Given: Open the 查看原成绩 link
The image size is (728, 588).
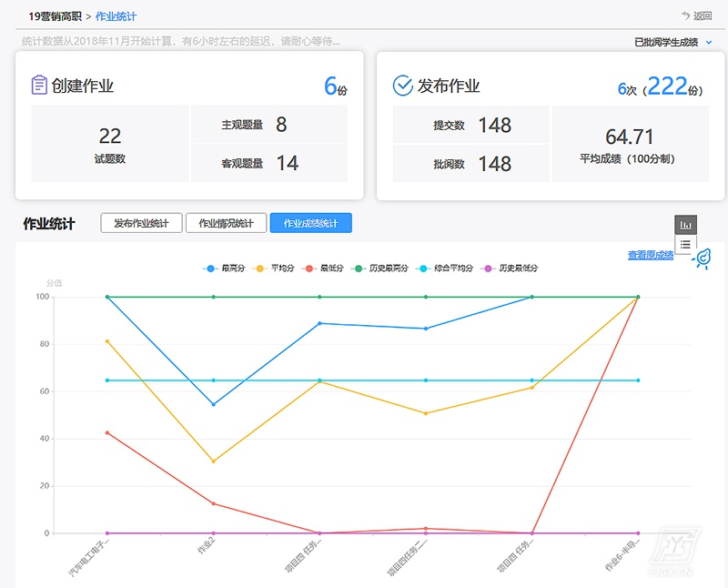Looking at the screenshot, I should tap(650, 255).
